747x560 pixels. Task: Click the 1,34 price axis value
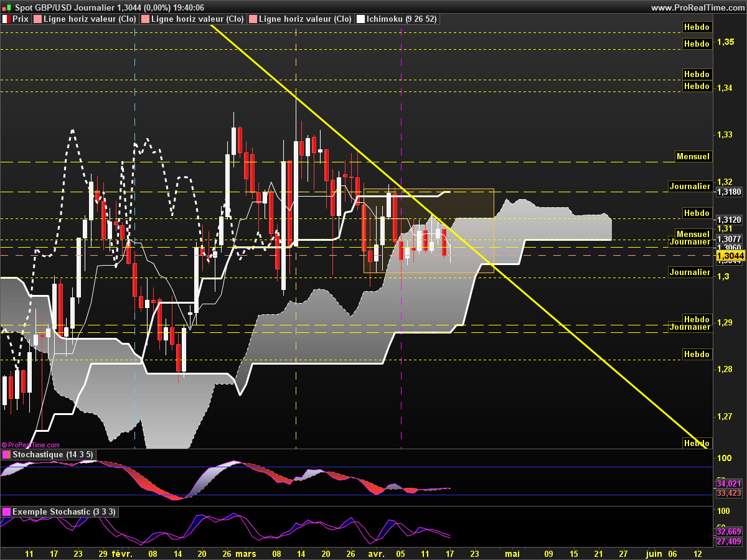[x=725, y=88]
